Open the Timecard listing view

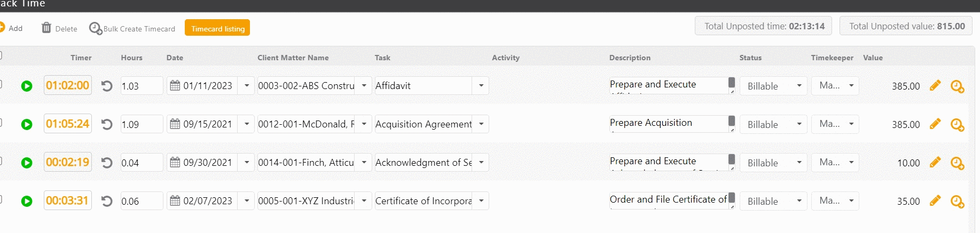point(217,28)
